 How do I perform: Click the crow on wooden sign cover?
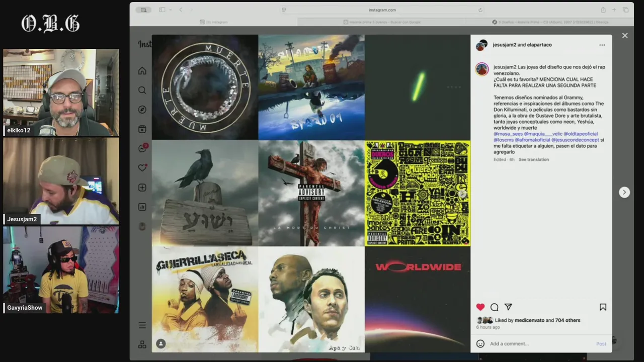coord(205,193)
